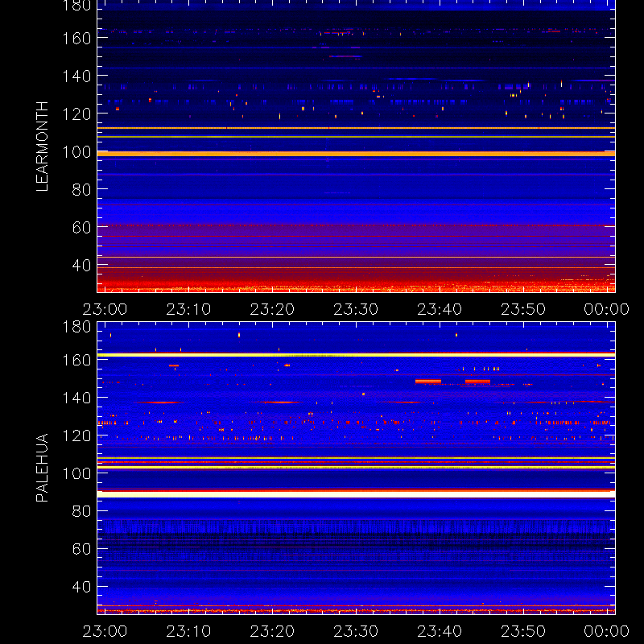
Task: Choose the 23:00 time label under Palehua plot
Action: click(x=105, y=631)
